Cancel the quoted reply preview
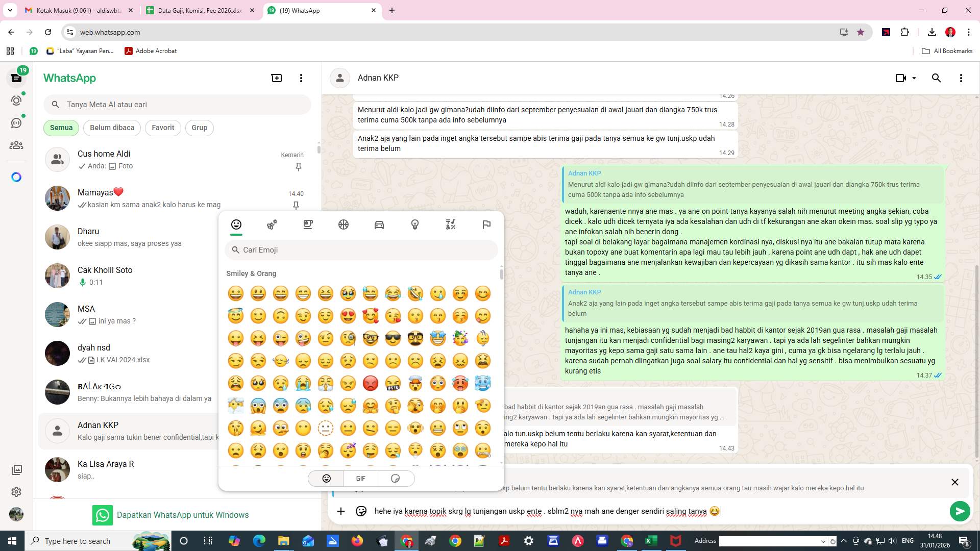Screen dimensions: 980x551 coord(954,482)
